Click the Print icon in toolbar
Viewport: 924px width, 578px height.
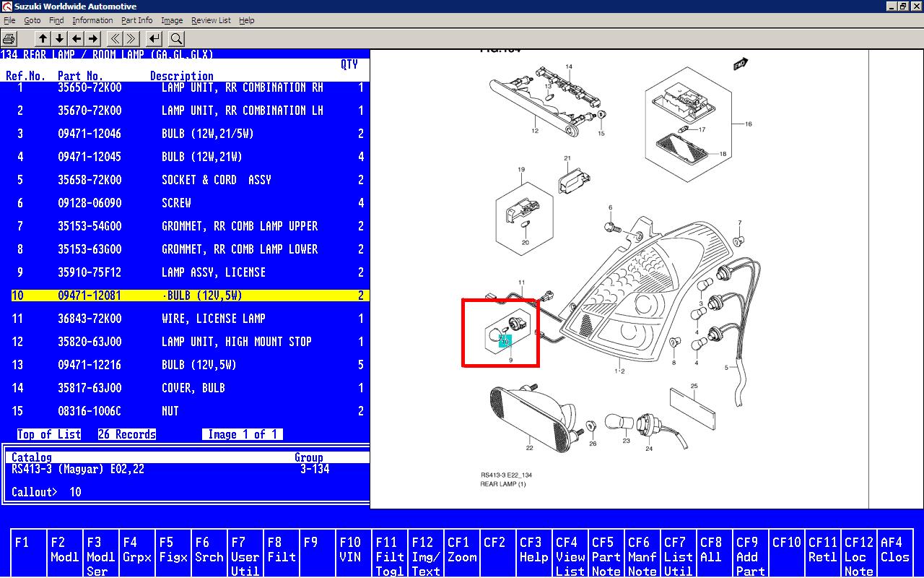point(9,38)
